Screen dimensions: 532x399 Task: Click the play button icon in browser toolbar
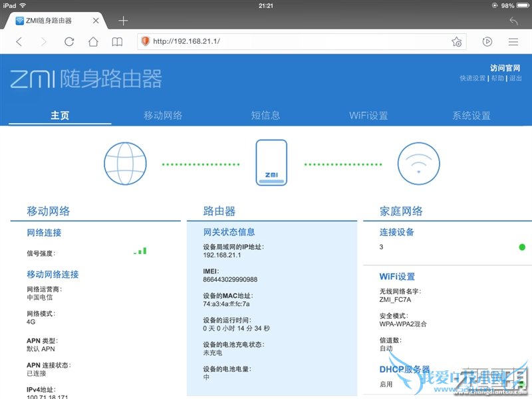[x=487, y=42]
